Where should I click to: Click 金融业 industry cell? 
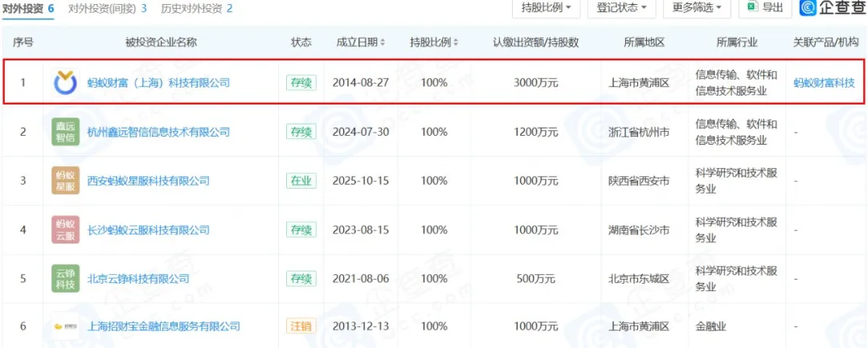710,326
